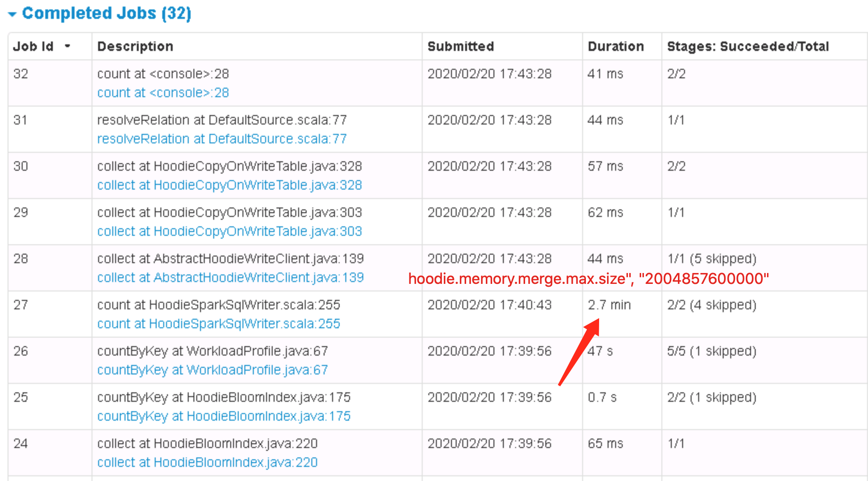
Task: Click job 27 plain description text
Action: [219, 305]
